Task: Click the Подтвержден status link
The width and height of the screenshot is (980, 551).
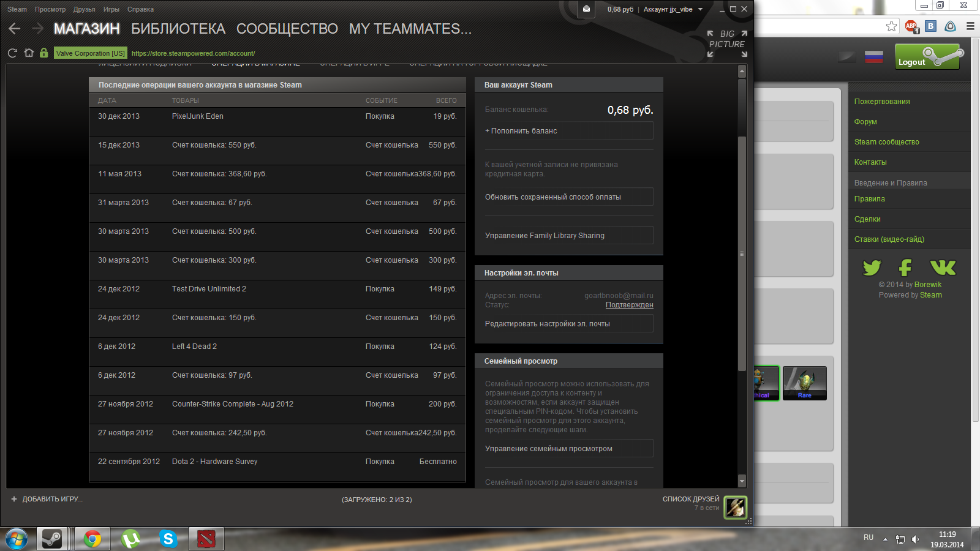Action: 630,305
